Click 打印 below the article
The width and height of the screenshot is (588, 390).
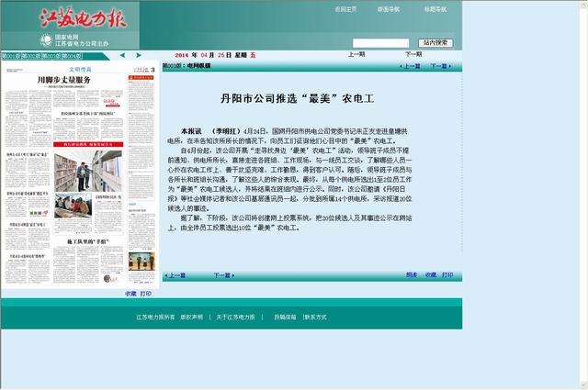pos(447,275)
